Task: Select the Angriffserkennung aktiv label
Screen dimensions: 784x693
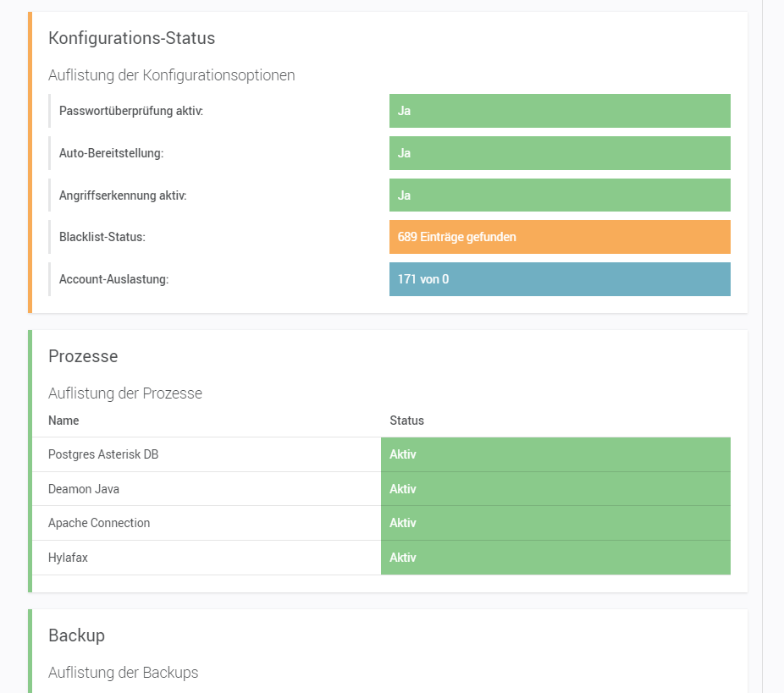Action: point(123,195)
